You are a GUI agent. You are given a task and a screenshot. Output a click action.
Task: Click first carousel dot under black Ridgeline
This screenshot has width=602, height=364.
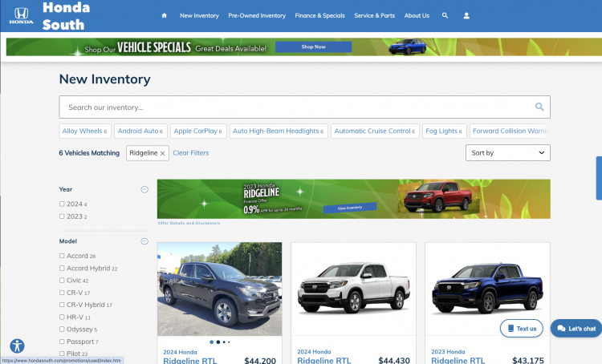click(212, 342)
